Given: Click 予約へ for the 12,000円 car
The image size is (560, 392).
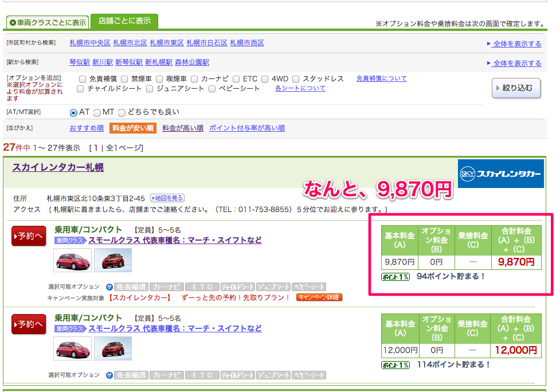Looking at the screenshot, I should (x=29, y=324).
